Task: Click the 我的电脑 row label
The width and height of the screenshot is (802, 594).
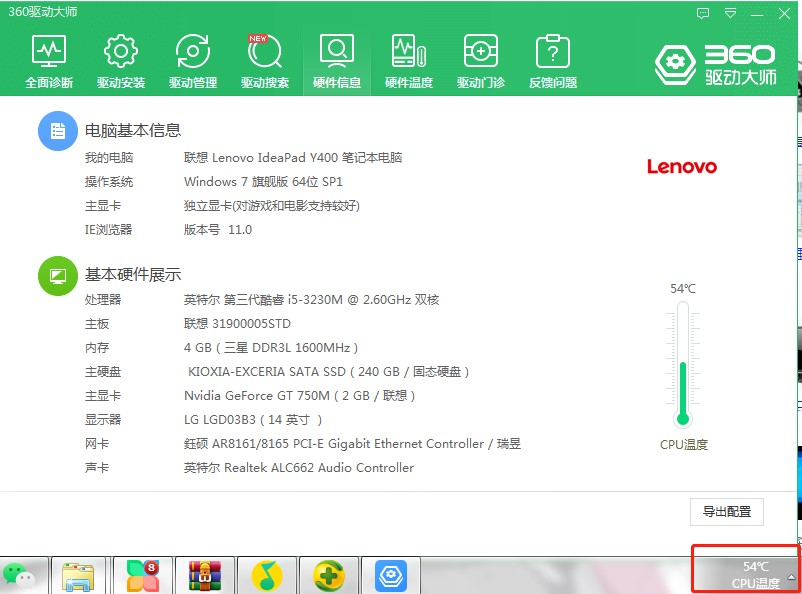Action: (109, 158)
